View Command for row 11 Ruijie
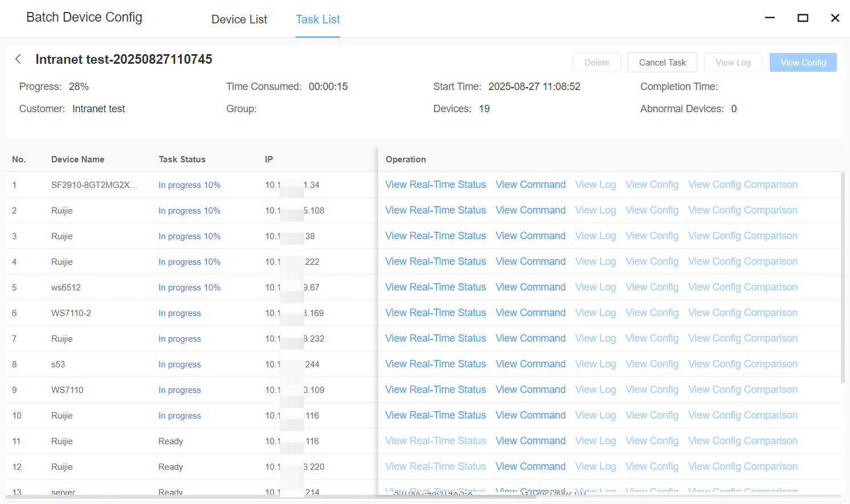The width and height of the screenshot is (850, 504). [x=530, y=441]
